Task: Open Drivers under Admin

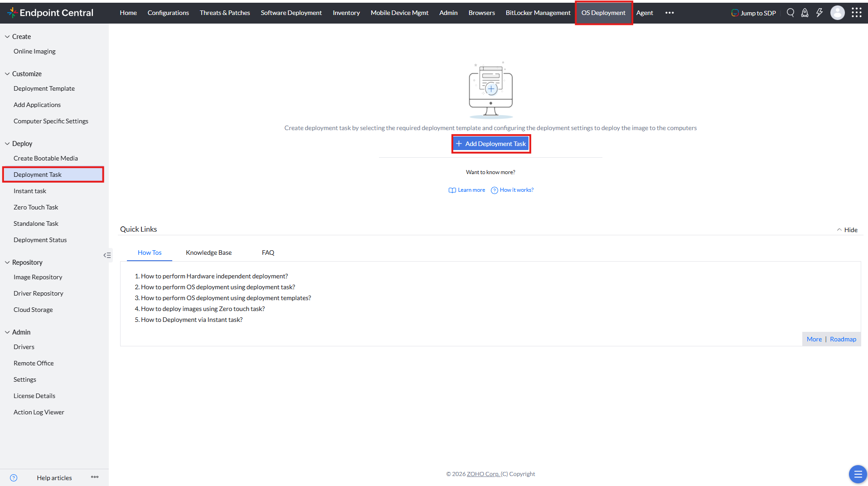Action: pos(24,347)
